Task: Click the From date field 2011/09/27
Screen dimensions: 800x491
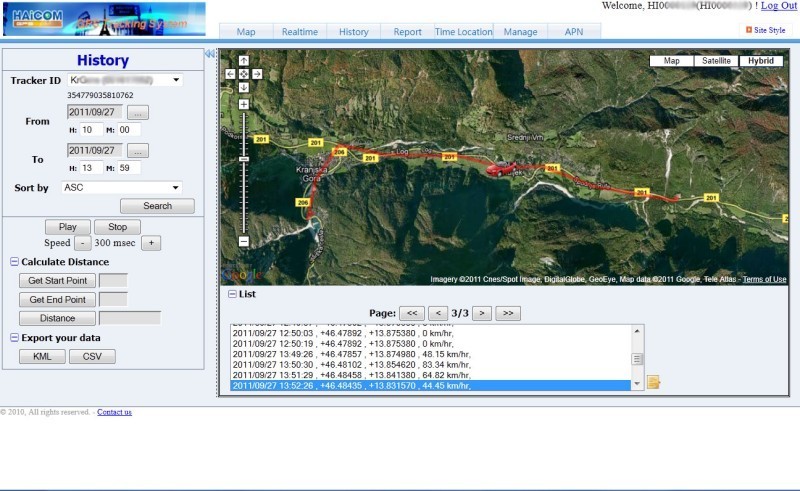Action: (95, 112)
